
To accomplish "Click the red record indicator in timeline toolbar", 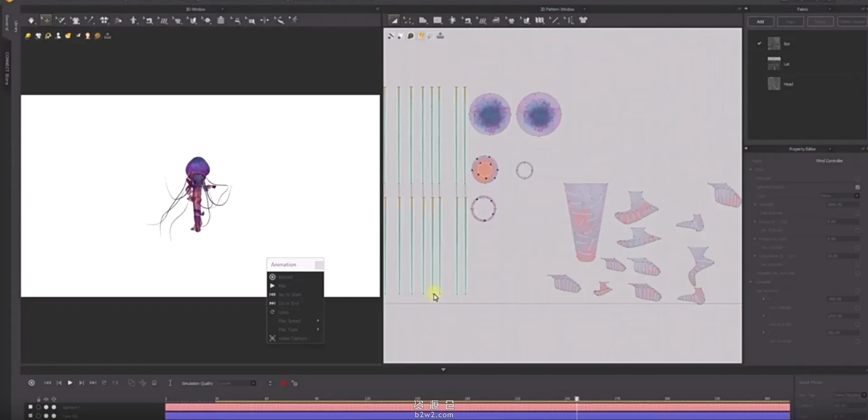I will (283, 383).
